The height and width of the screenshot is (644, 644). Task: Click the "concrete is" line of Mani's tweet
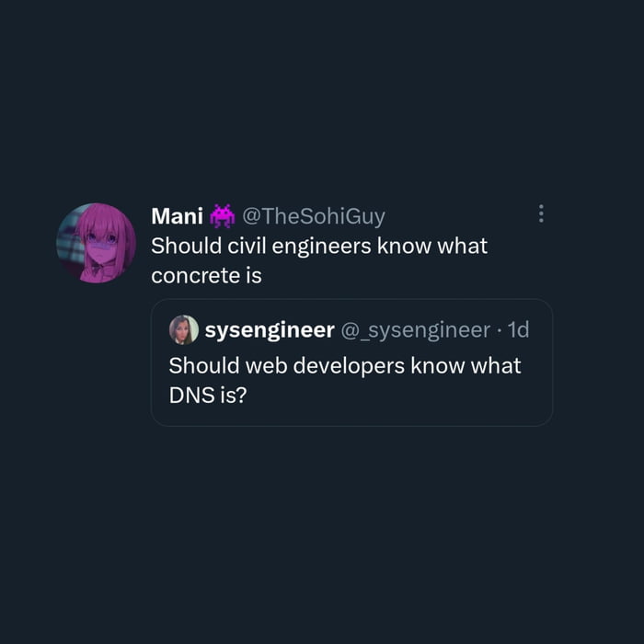pyautogui.click(x=206, y=275)
